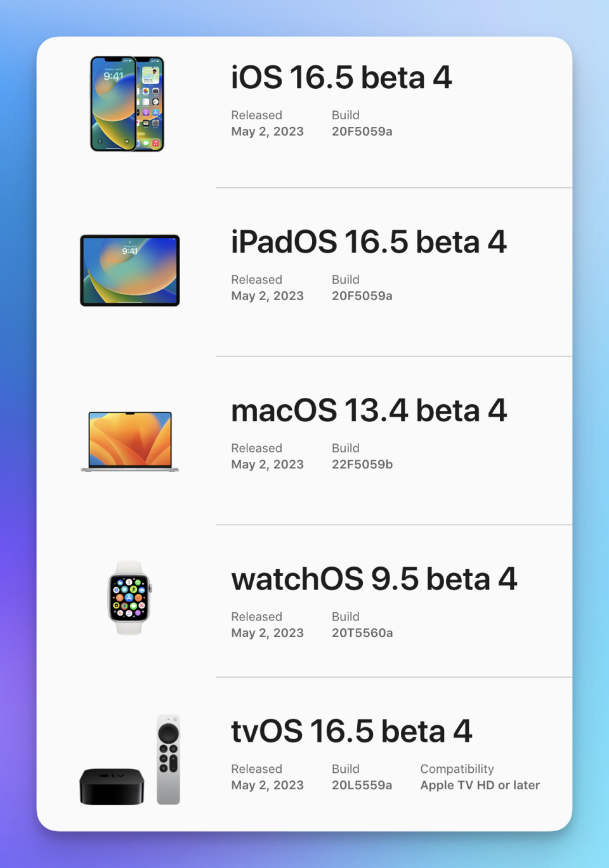Open the macOS 13.4 beta 4 heading

pos(369,411)
